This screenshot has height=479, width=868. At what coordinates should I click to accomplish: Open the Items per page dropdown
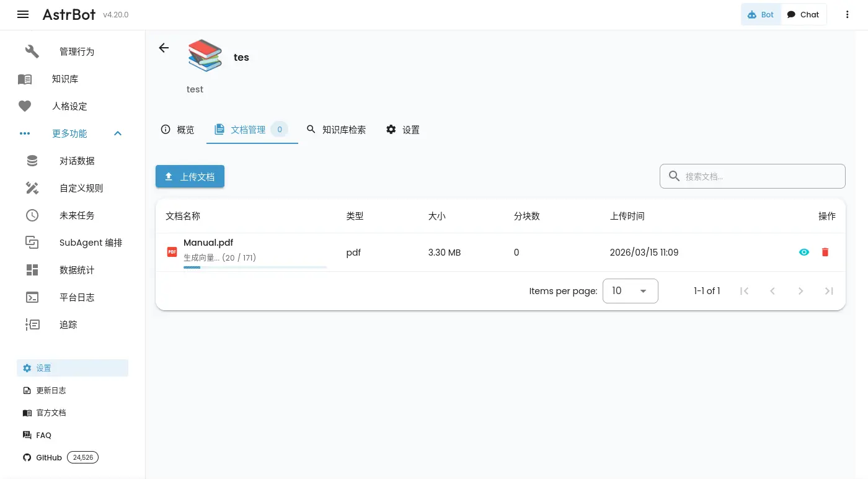[630, 291]
